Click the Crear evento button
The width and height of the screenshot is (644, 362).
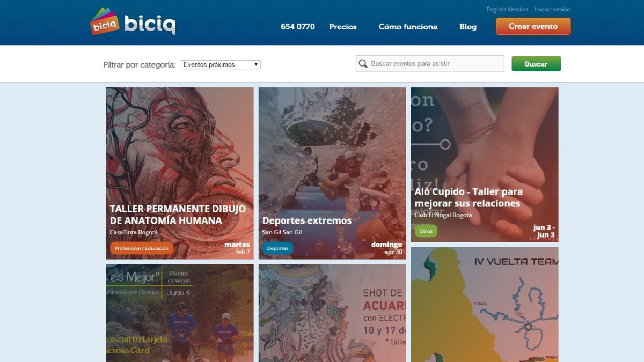533,26
